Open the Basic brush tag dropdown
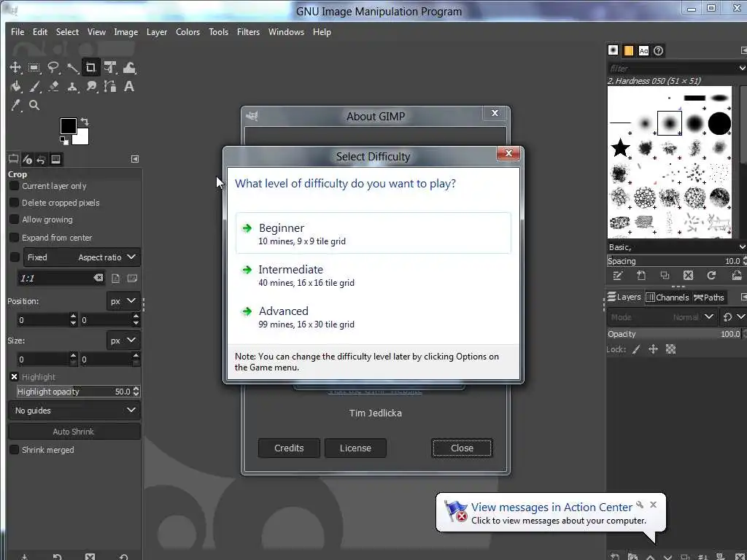The height and width of the screenshot is (560, 747). (742, 247)
